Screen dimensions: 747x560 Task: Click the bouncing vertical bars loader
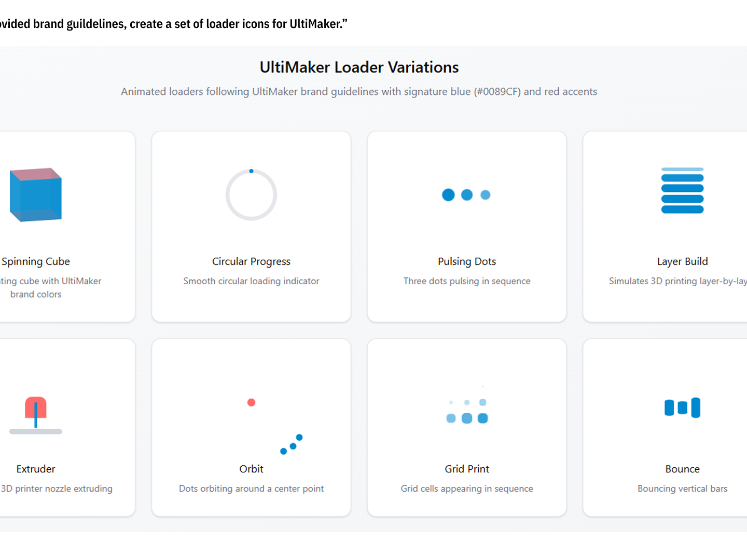[682, 408]
